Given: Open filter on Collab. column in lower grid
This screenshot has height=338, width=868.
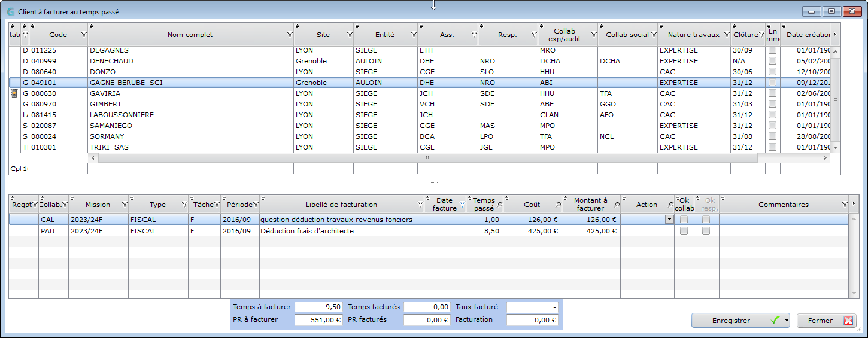Looking at the screenshot, I should coord(65,205).
